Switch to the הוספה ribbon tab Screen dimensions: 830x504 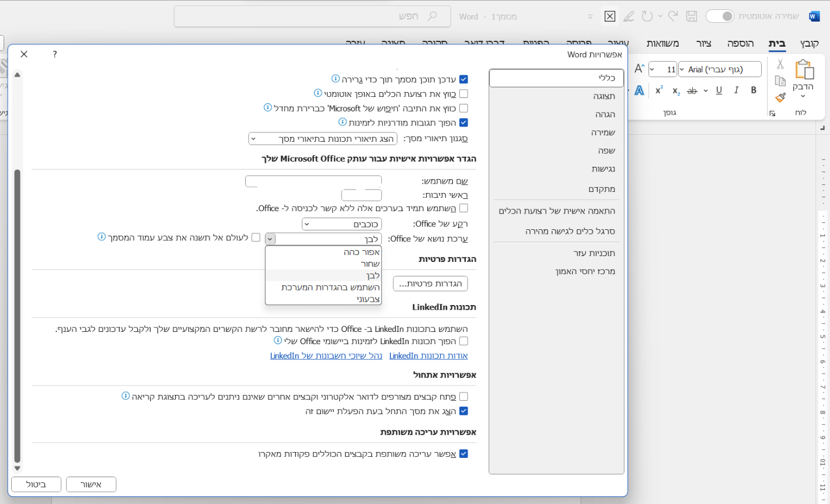[x=740, y=44]
